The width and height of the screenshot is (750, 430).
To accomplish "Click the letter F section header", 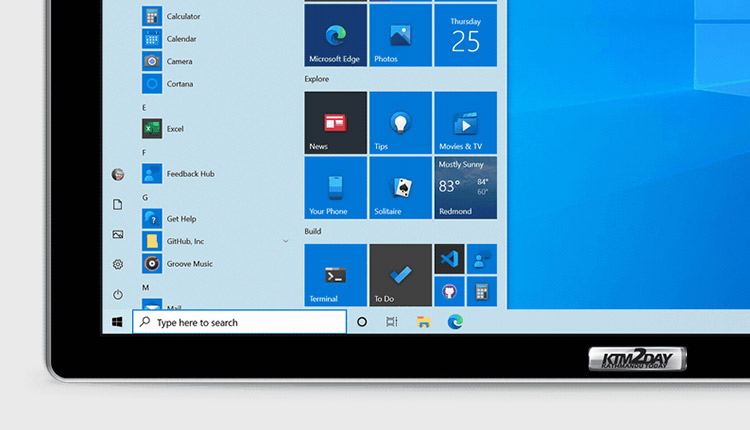I will point(144,153).
